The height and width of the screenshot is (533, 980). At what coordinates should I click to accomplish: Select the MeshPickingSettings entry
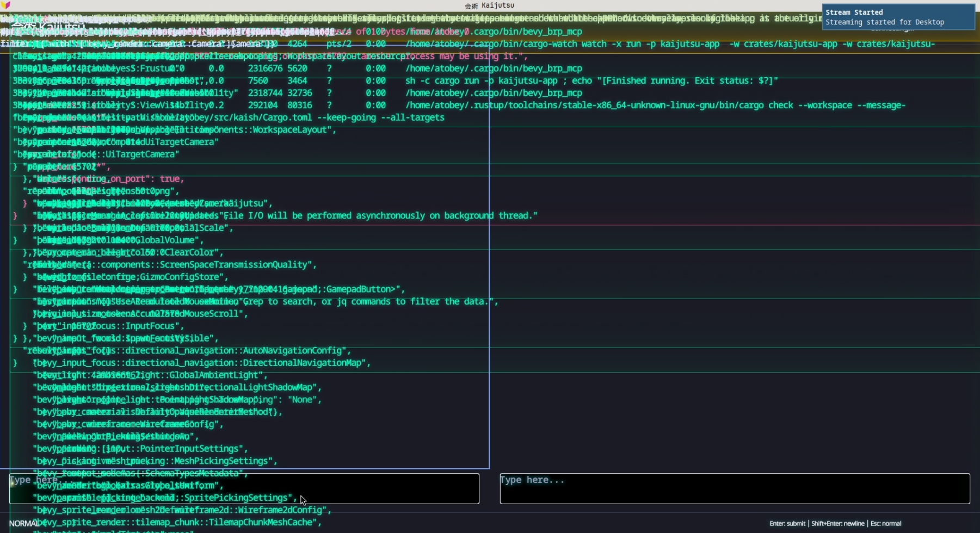pos(220,461)
